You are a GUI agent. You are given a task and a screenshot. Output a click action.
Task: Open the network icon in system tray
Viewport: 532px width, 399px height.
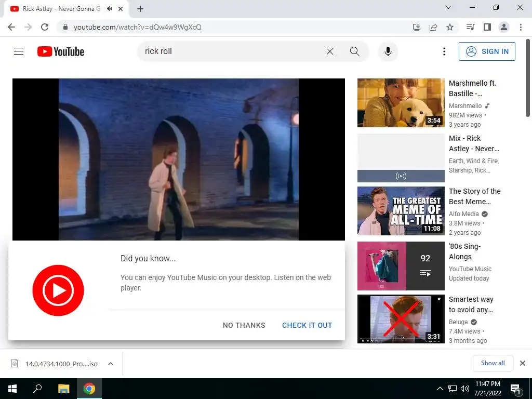point(453,389)
